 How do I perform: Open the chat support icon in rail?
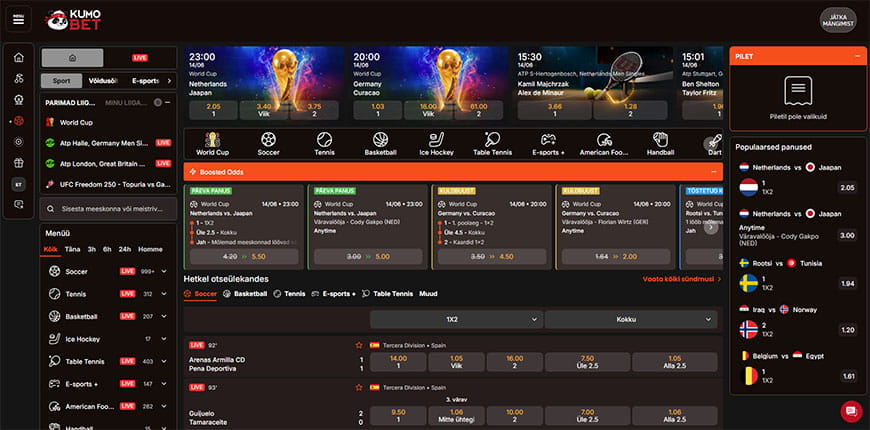[x=19, y=205]
